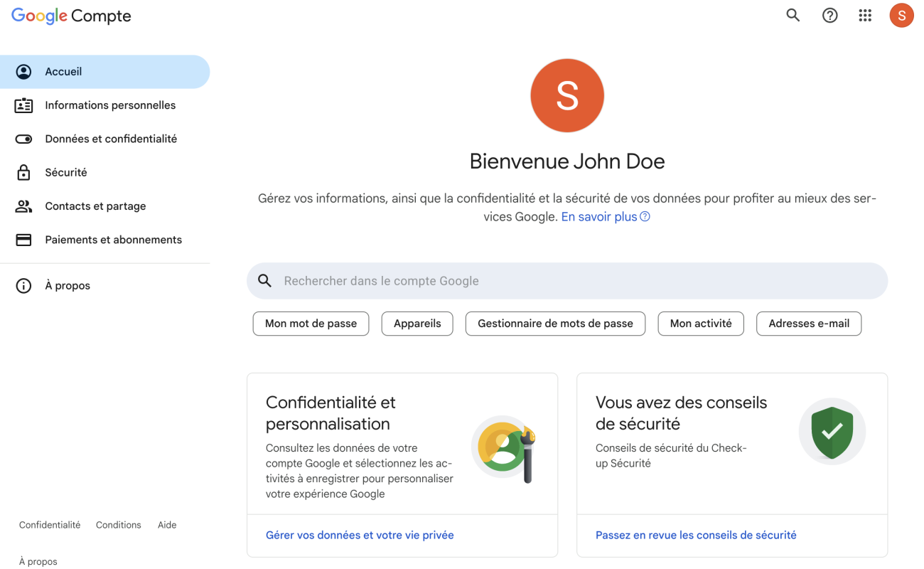Viewport: 924px width, 569px height.
Task: Click the Appareils chip button
Action: coord(417,324)
